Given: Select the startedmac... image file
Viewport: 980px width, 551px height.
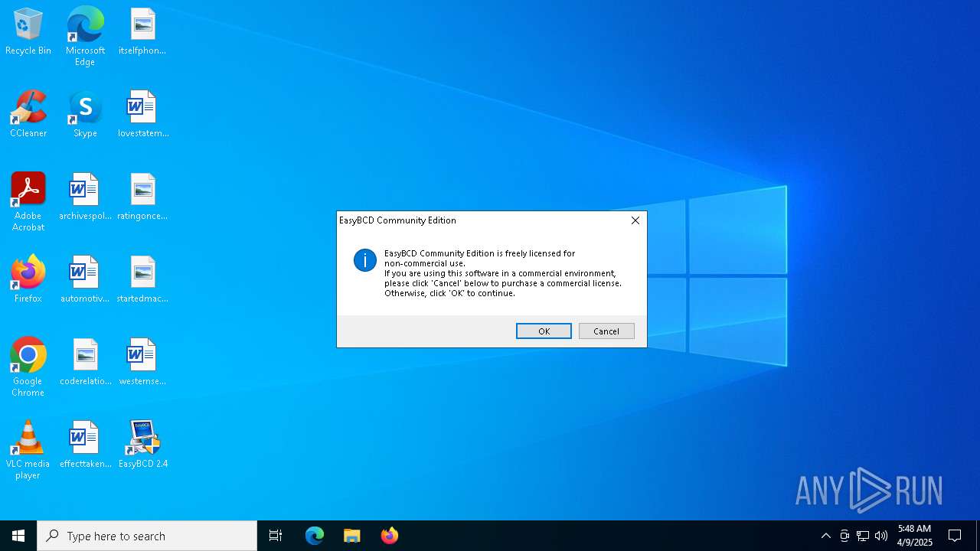Looking at the screenshot, I should (x=142, y=280).
